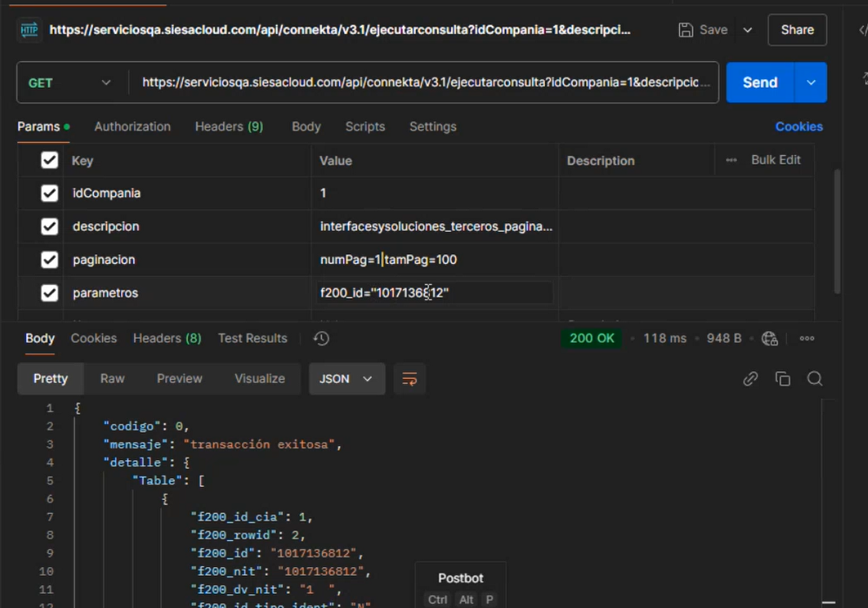
Task: Open more response options with the ellipsis icon
Action: (x=806, y=338)
